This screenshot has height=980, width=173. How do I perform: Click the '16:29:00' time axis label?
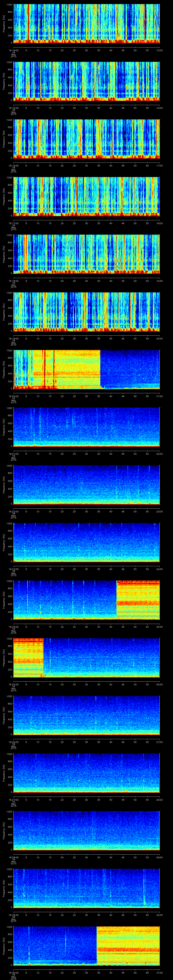[x=14, y=915]
